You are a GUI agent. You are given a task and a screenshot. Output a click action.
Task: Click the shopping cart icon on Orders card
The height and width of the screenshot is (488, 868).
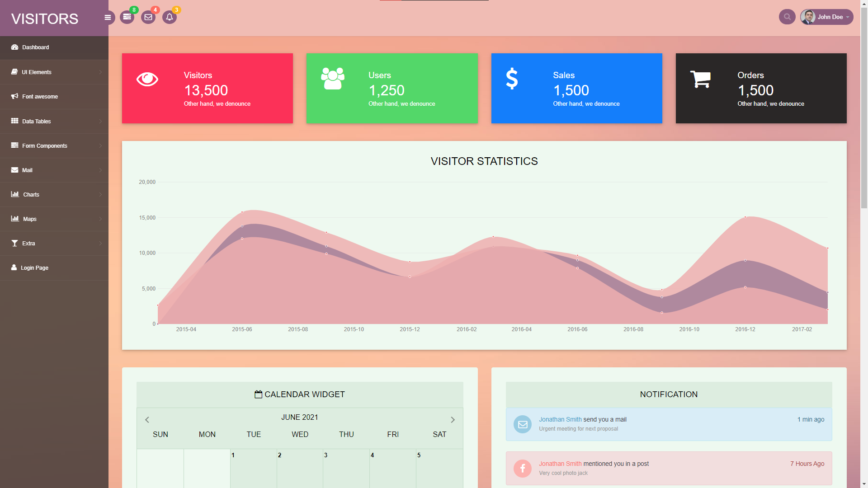(x=700, y=79)
